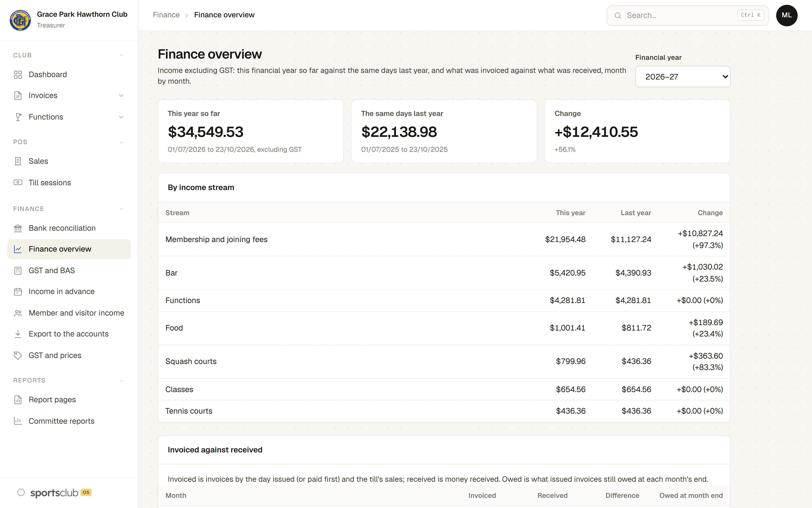Click the Owed at month end column header
812x508 pixels.
tap(691, 496)
